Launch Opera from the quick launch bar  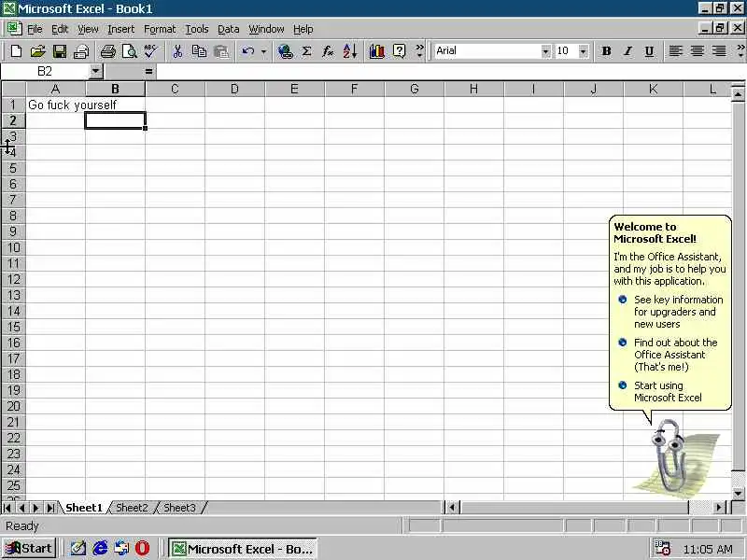[143, 548]
